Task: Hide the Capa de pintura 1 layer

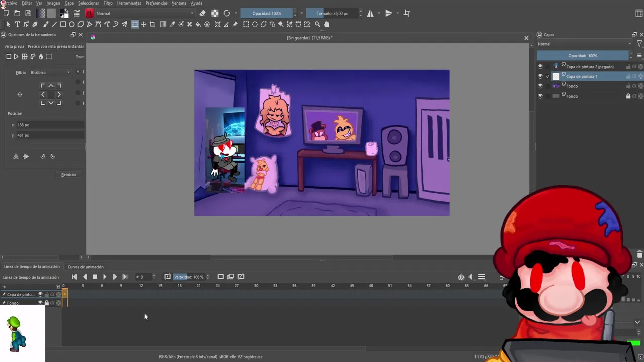Action: pyautogui.click(x=540, y=76)
